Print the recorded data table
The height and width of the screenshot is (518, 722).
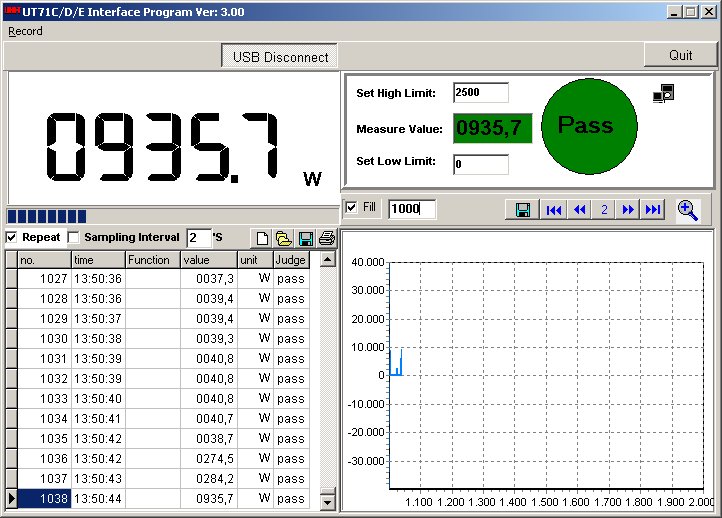click(326, 238)
